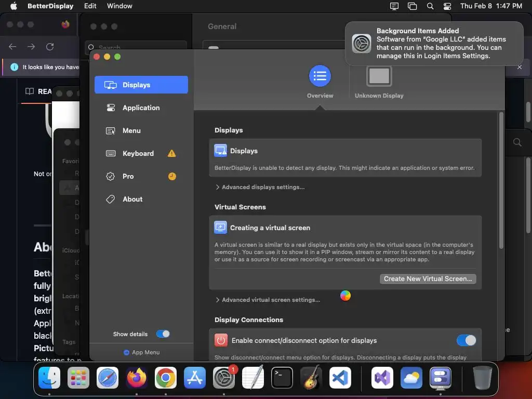Expand Advanced displays settings
Viewport: 532px width, 399px height.
coord(260,187)
